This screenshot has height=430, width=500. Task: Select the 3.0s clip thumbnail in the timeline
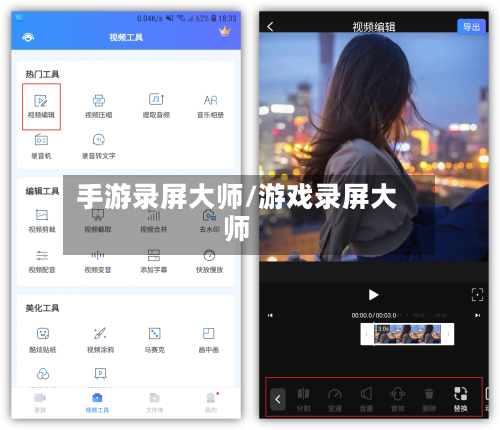[407, 334]
